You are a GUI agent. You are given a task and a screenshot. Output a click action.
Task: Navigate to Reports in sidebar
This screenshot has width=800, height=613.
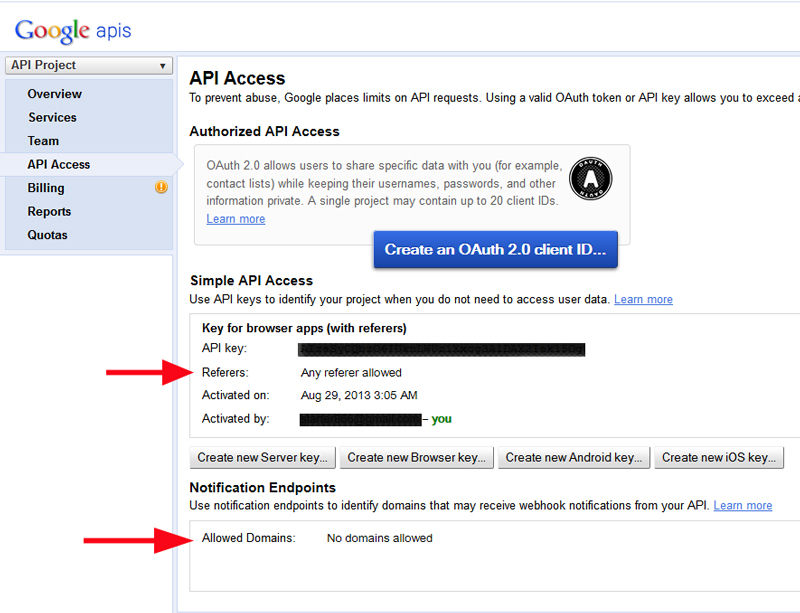coord(49,211)
